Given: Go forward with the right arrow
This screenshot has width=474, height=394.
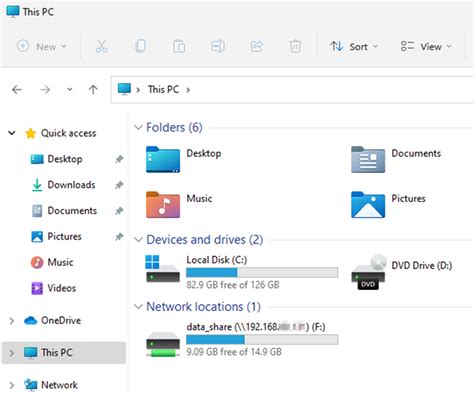Looking at the screenshot, I should coord(45,90).
